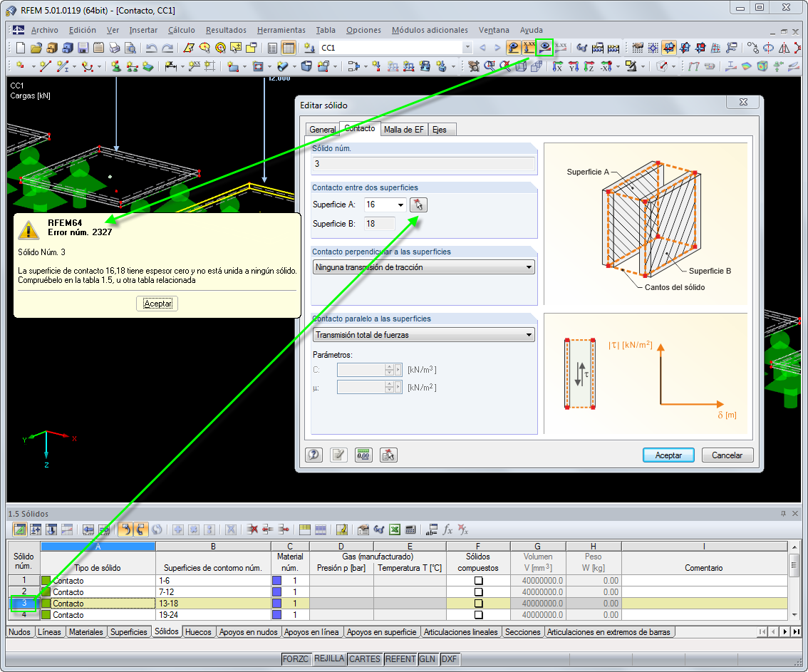This screenshot has width=808, height=672.
Task: Open dropdown arrow next to new node tool
Action: pyautogui.click(x=33, y=67)
